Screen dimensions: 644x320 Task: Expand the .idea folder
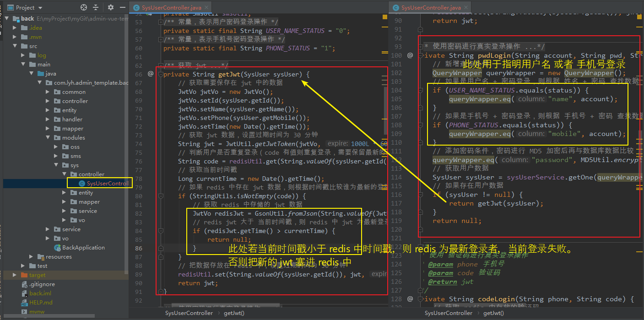tap(15, 27)
